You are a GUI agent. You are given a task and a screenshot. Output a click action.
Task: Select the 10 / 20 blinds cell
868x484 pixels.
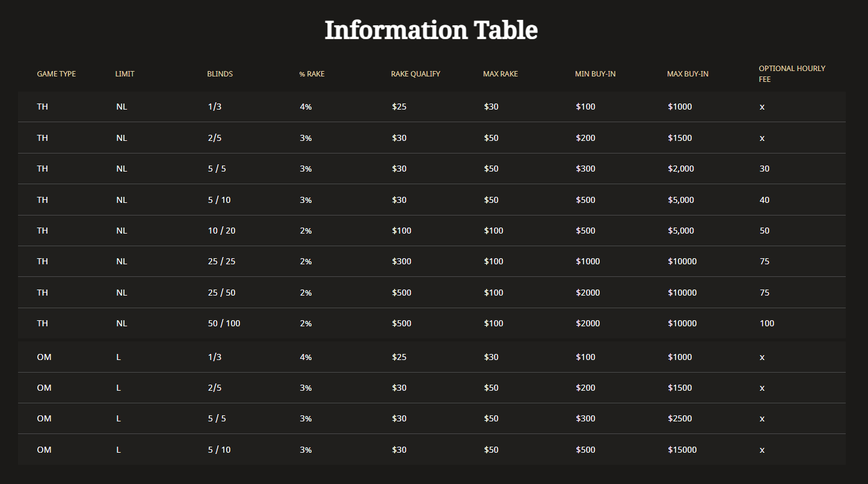221,231
